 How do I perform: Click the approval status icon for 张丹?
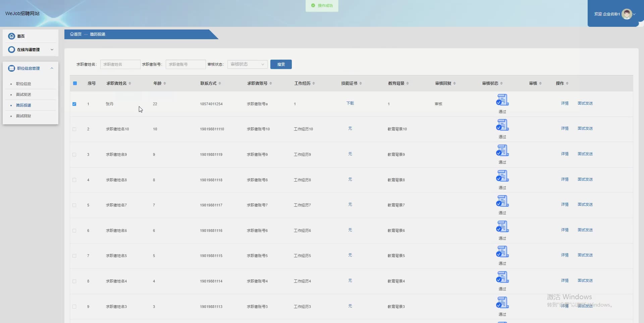point(502,100)
